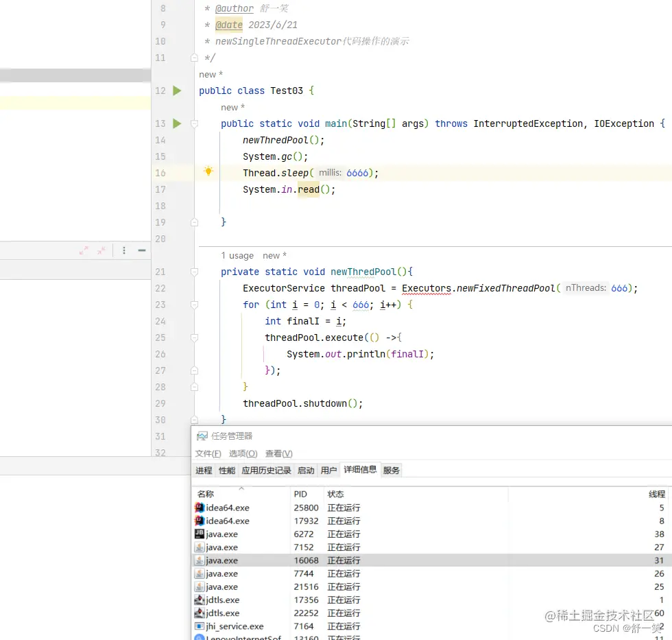Switch to the 服务 tab
Screen dimensions: 672x640
[x=392, y=471]
